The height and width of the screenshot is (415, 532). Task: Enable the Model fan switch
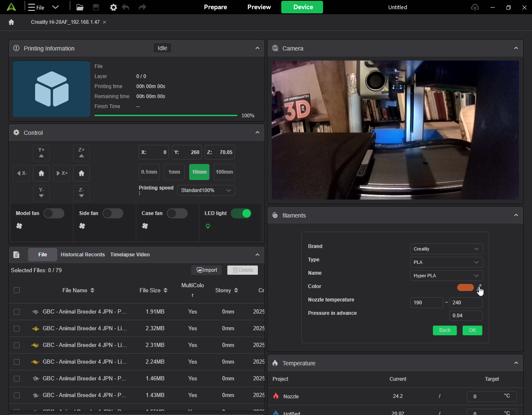54,213
